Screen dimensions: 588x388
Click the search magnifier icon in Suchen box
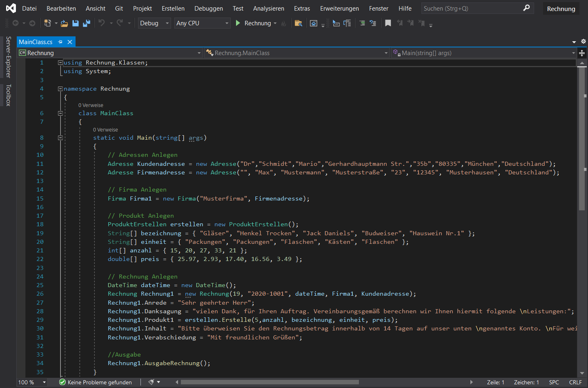point(526,8)
